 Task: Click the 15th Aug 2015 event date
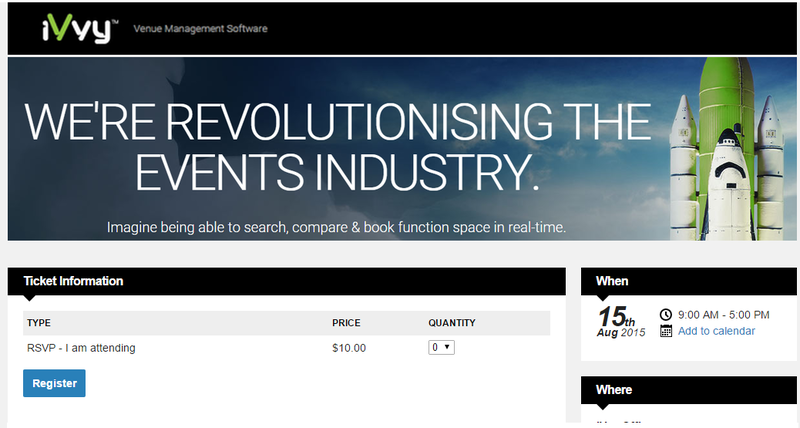621,321
